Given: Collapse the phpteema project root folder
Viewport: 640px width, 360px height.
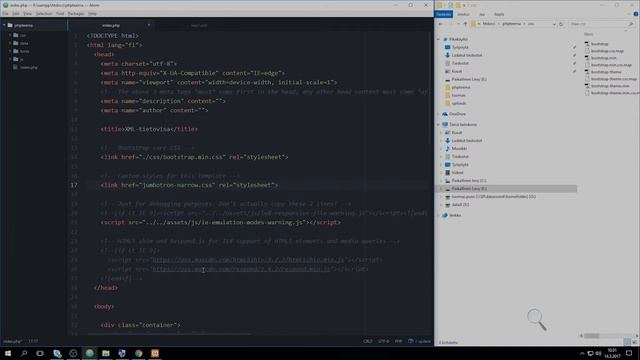Looking at the screenshot, I should 4,25.
